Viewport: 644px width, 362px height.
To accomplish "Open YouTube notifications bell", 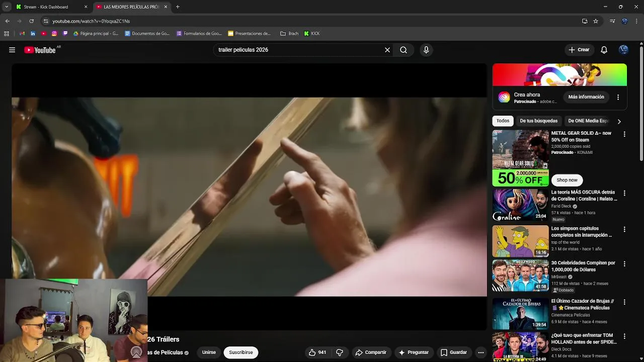I will (604, 50).
